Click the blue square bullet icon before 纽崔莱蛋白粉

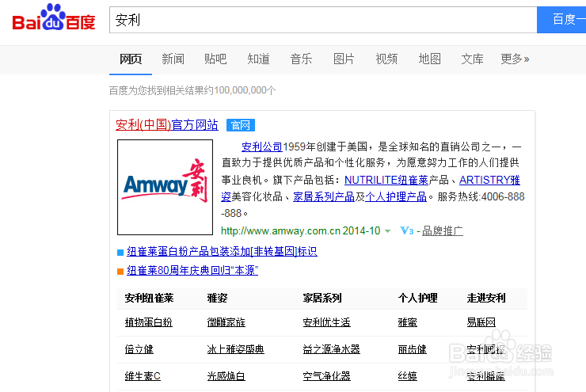[x=120, y=253]
